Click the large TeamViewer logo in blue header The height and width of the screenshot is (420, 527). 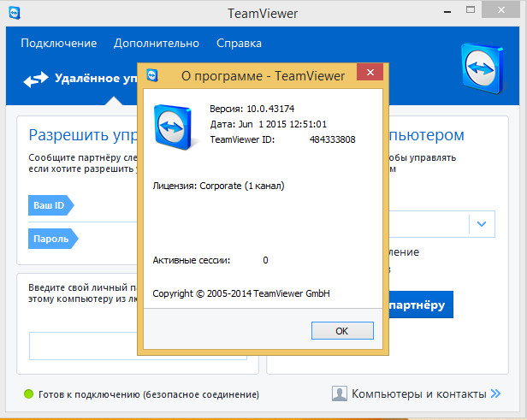coord(483,68)
